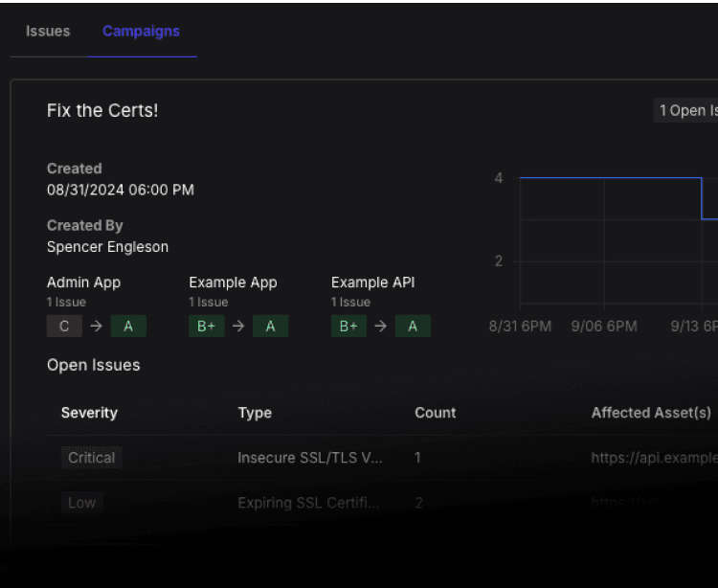Click the Affected Asset(s) column header
The image size is (718, 588).
pos(651,413)
